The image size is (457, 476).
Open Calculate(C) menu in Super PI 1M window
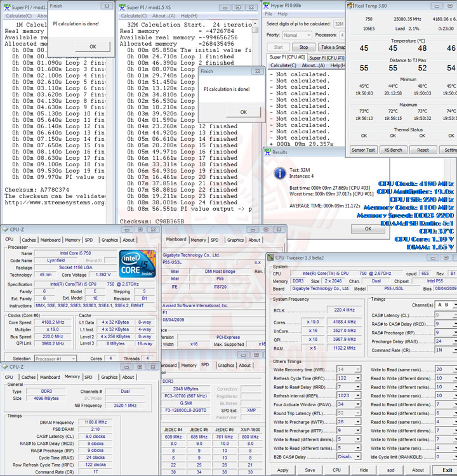[18, 16]
